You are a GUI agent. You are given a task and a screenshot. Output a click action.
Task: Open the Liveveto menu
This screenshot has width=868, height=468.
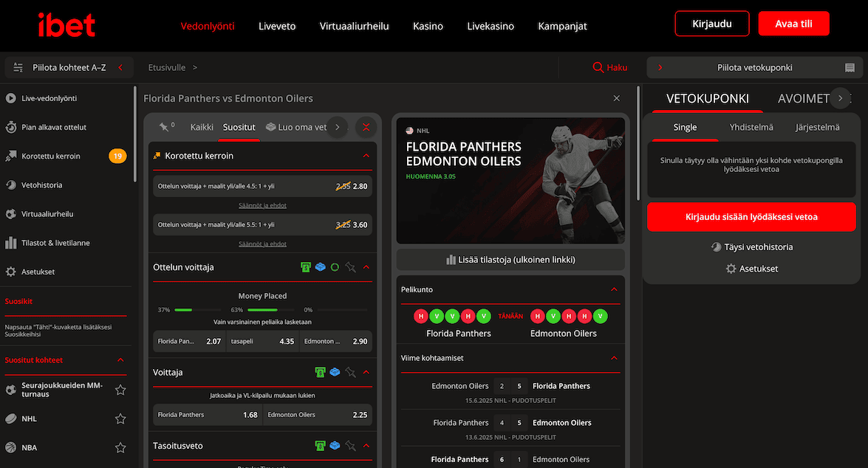click(x=277, y=26)
